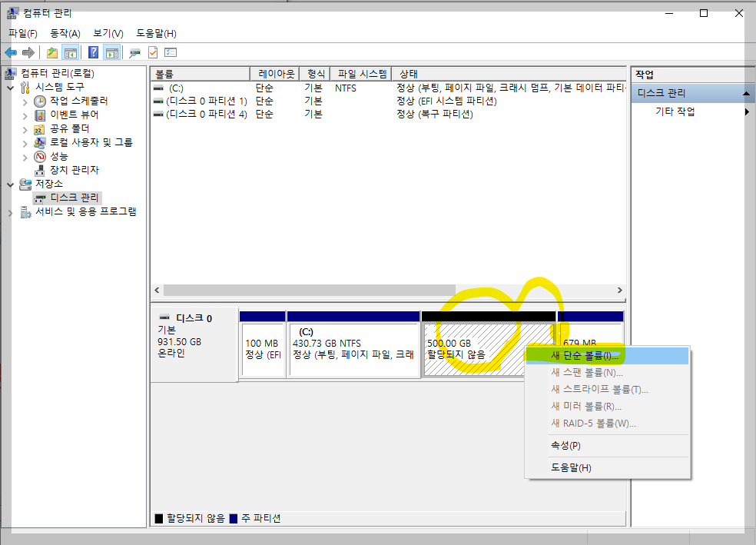Select the 장치 관리자 tree item icon
This screenshot has width=756, height=545.
tap(40, 170)
